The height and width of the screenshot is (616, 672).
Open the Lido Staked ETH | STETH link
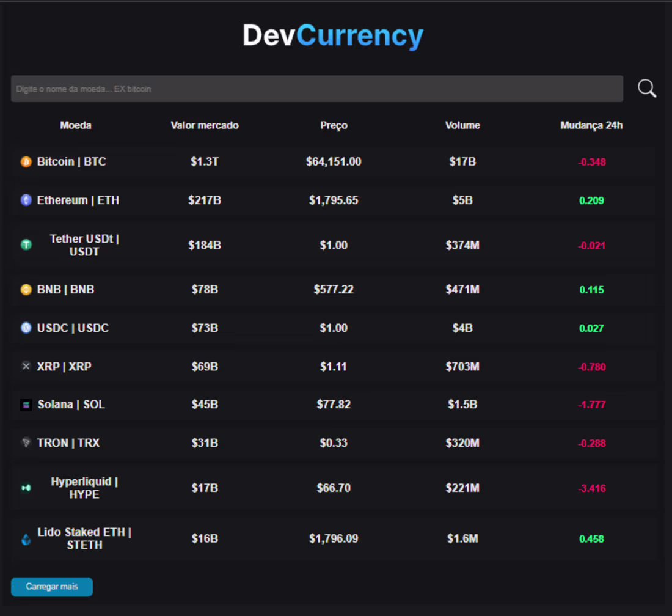click(84, 538)
